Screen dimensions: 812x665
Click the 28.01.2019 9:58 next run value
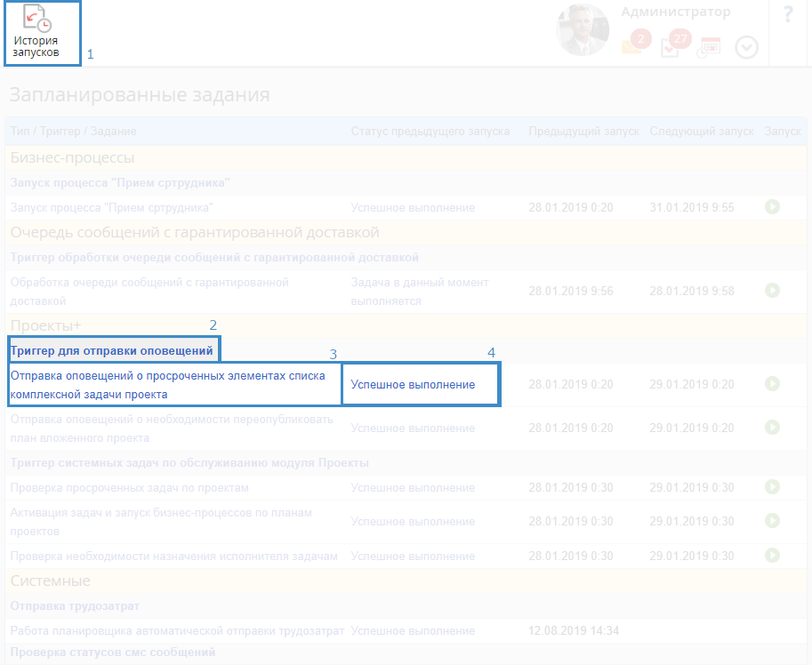[x=692, y=291]
